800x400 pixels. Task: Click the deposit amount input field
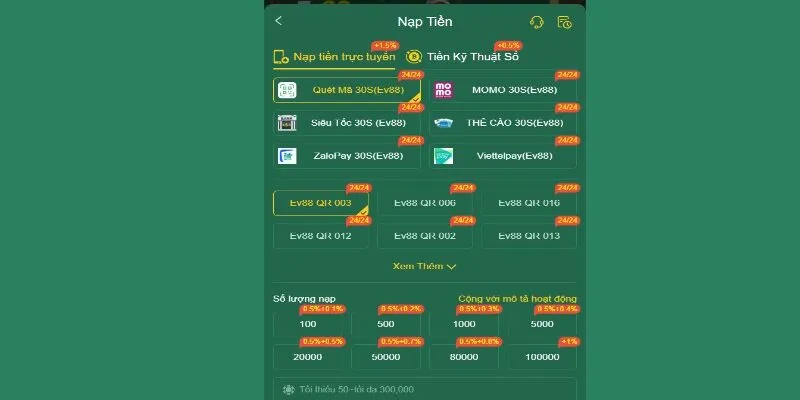click(x=425, y=389)
